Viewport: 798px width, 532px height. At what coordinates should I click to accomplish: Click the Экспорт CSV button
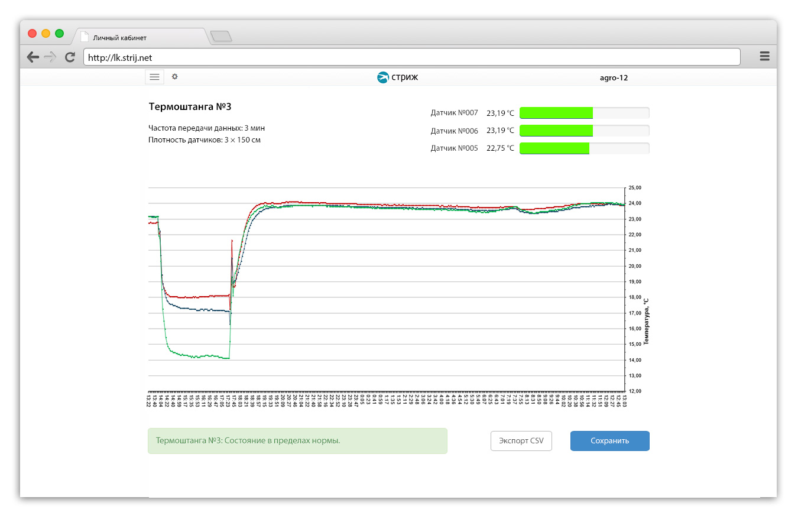click(x=521, y=441)
